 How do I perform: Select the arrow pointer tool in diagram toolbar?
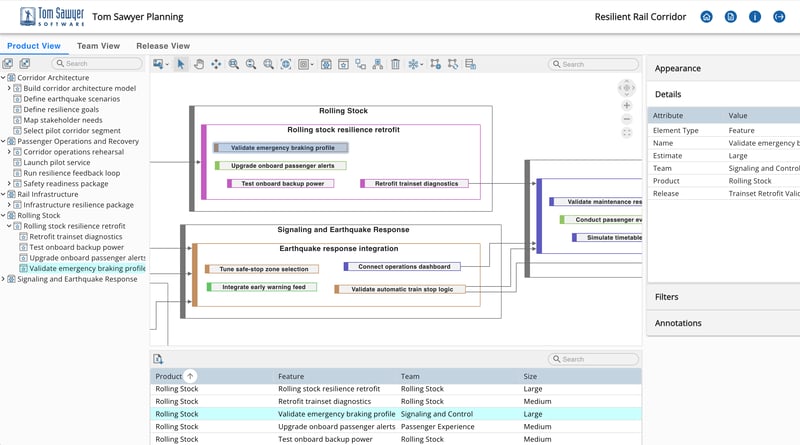coord(180,64)
